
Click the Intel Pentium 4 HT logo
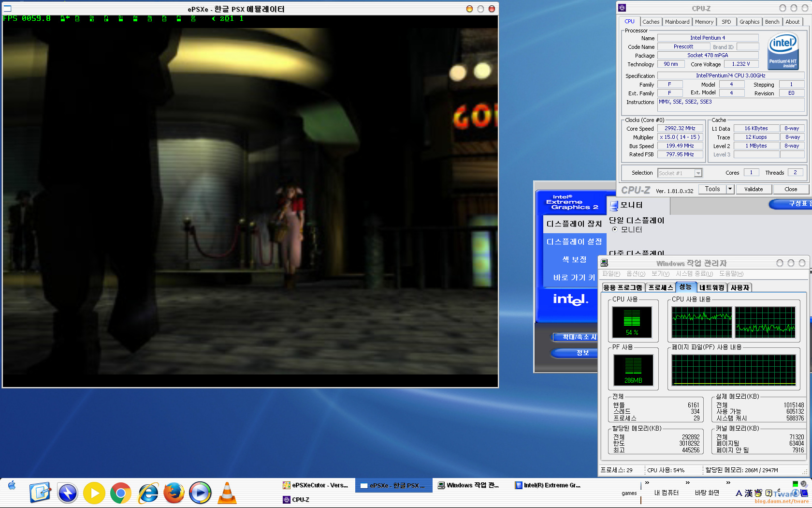[783, 51]
